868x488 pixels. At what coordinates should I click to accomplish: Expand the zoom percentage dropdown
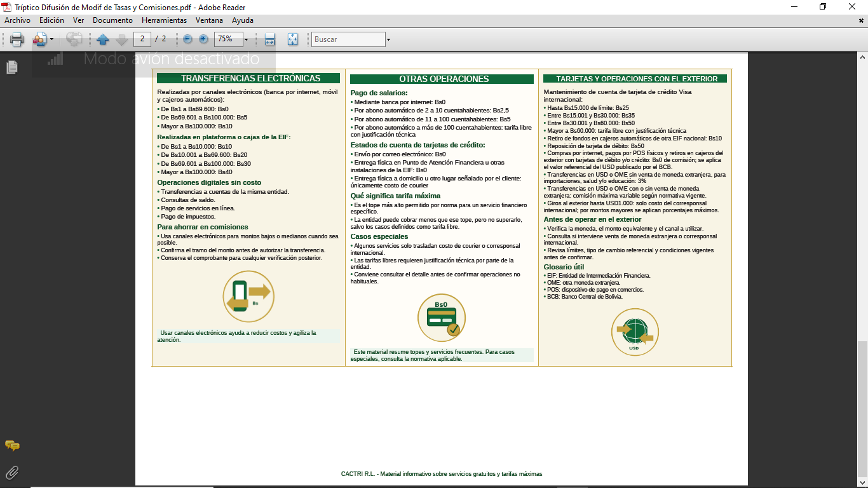click(246, 39)
